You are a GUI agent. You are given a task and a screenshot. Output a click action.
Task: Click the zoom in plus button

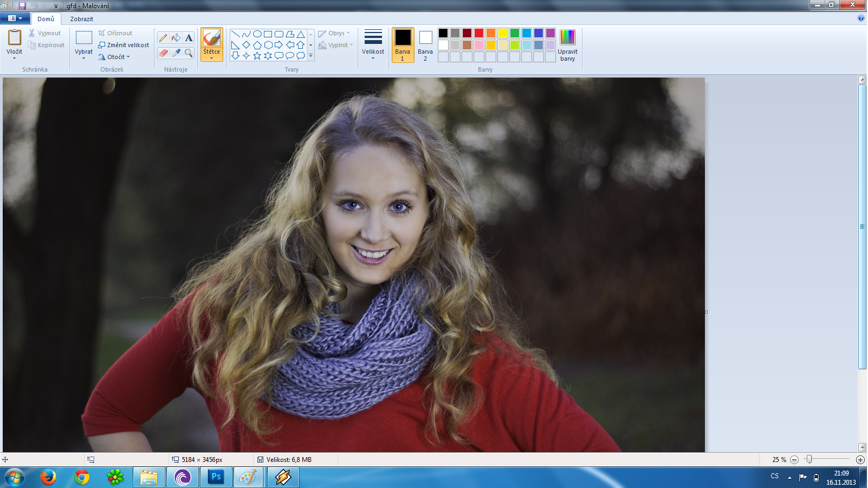tap(860, 460)
